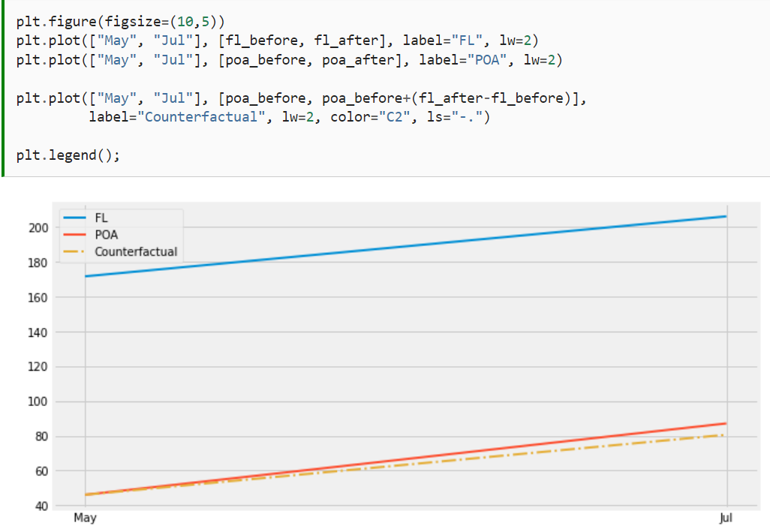
Task: Click the 100 y-axis tick label
Action: tap(38, 401)
